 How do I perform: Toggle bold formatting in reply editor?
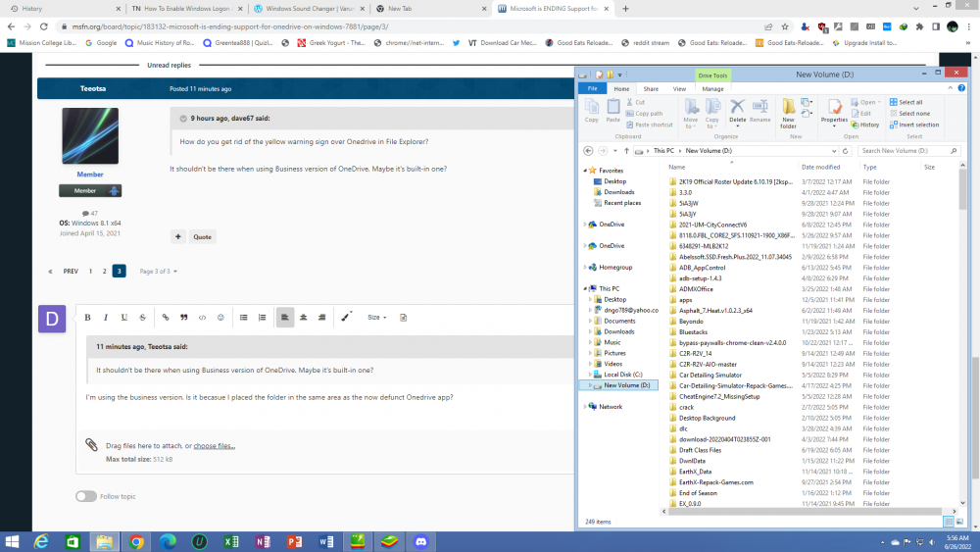pyautogui.click(x=87, y=318)
